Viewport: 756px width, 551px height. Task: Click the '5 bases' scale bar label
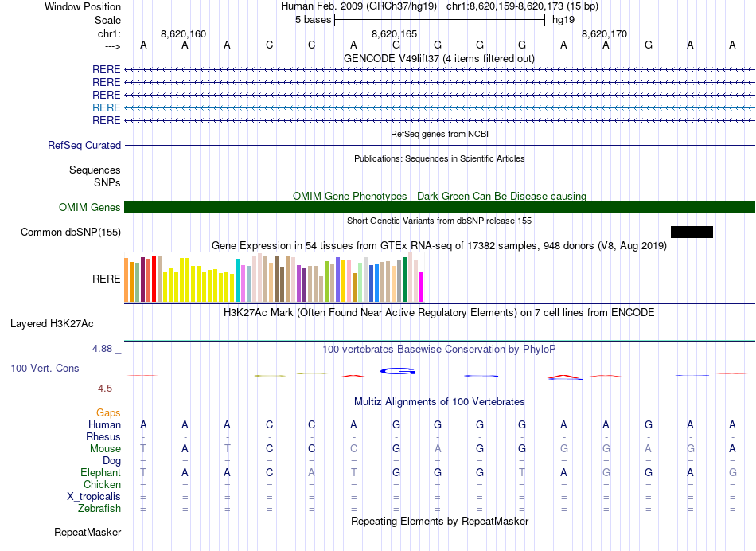coord(314,20)
